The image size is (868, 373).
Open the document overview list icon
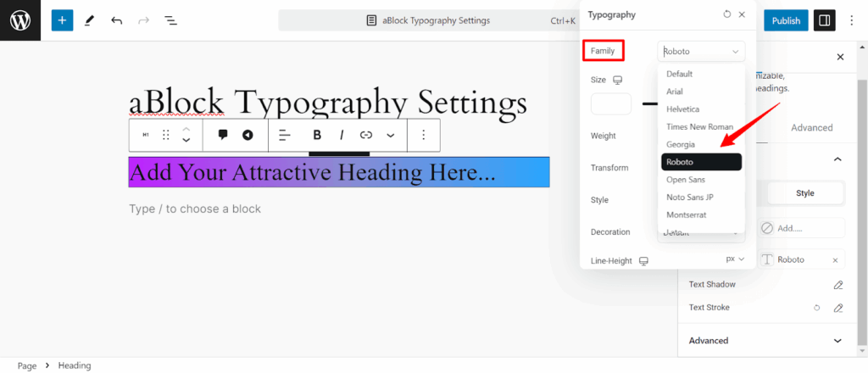tap(170, 20)
